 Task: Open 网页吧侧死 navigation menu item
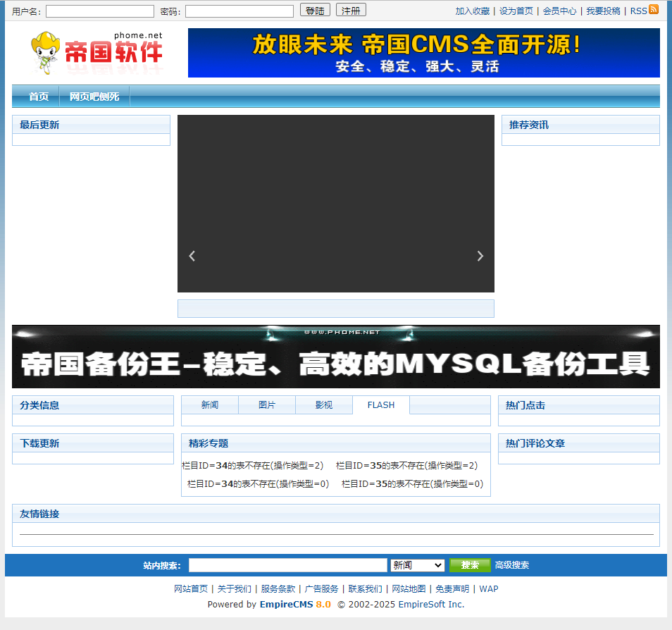pyautogui.click(x=94, y=97)
